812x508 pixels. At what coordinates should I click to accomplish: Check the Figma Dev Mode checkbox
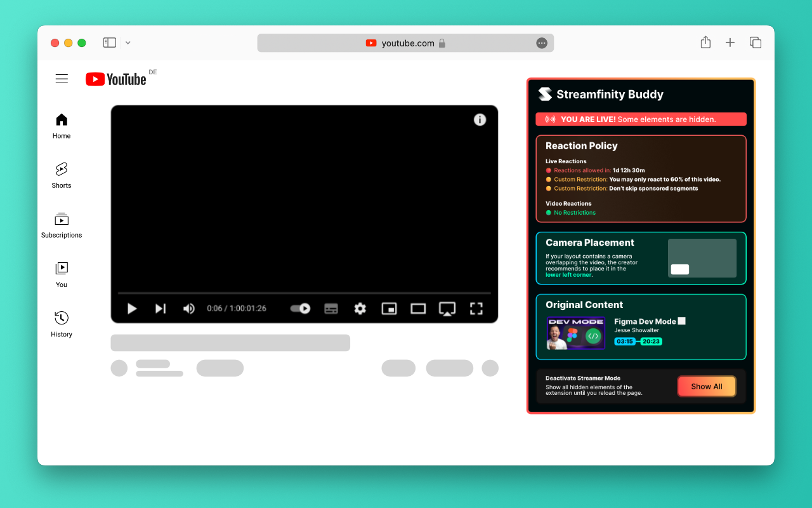[681, 321]
